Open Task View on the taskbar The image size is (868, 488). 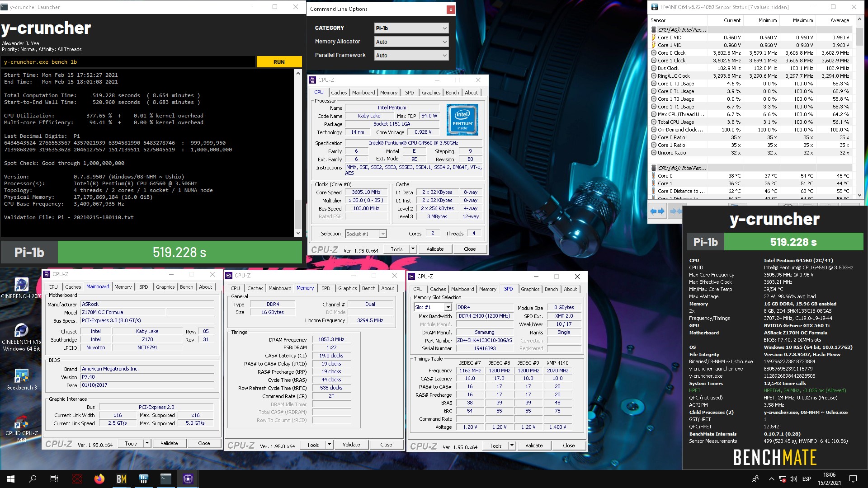point(54,479)
